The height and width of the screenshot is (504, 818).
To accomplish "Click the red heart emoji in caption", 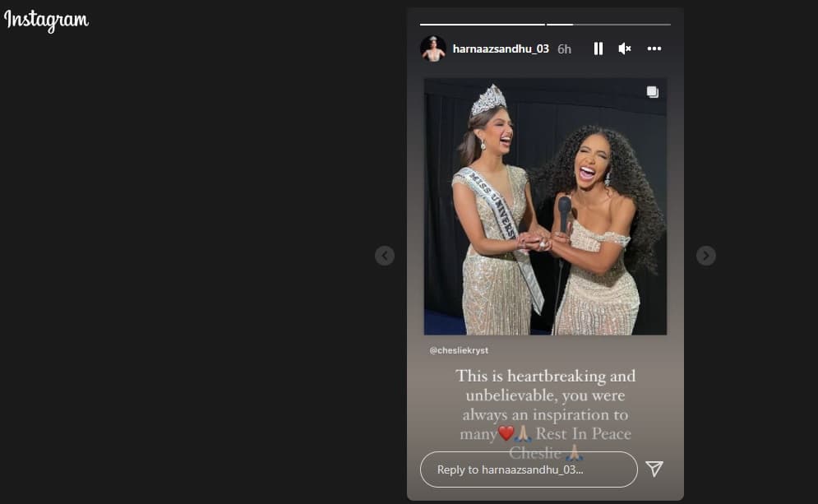I will (x=506, y=433).
